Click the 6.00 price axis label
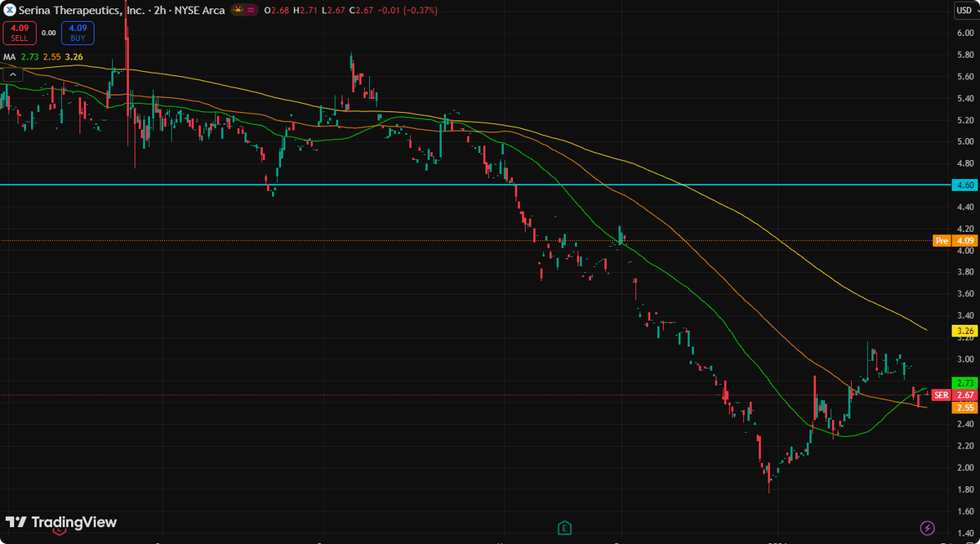 click(965, 33)
